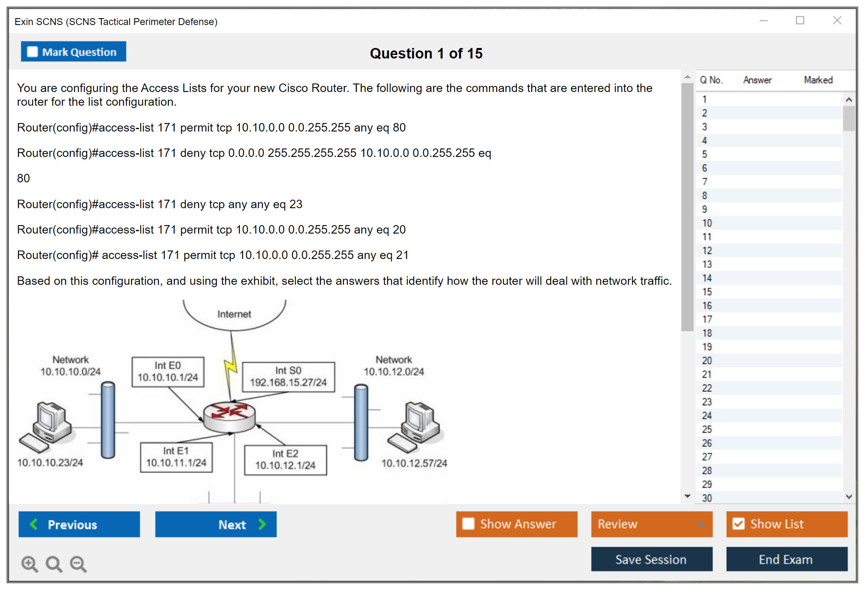This screenshot has height=593, width=868.
Task: Uncheck the Show List checkbox
Action: coord(738,524)
